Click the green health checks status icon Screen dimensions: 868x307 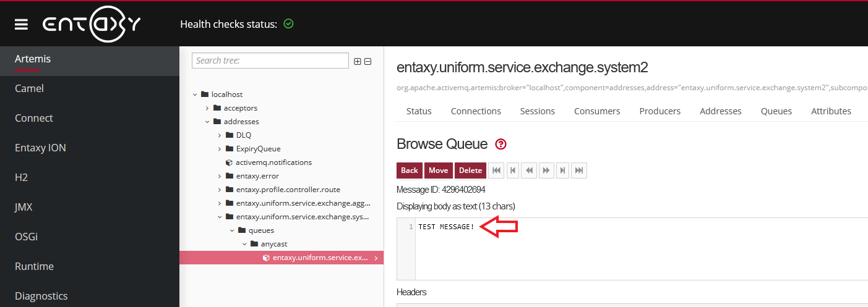(x=288, y=24)
